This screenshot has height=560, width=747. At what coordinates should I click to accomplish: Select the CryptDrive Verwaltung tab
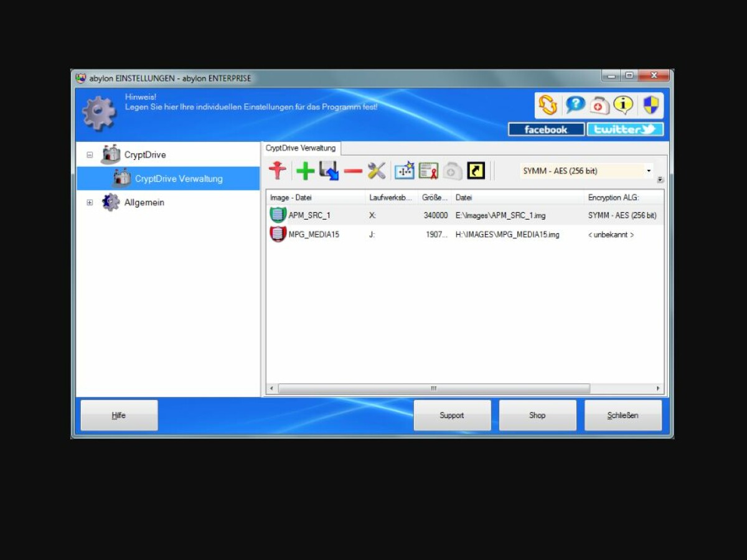[301, 148]
